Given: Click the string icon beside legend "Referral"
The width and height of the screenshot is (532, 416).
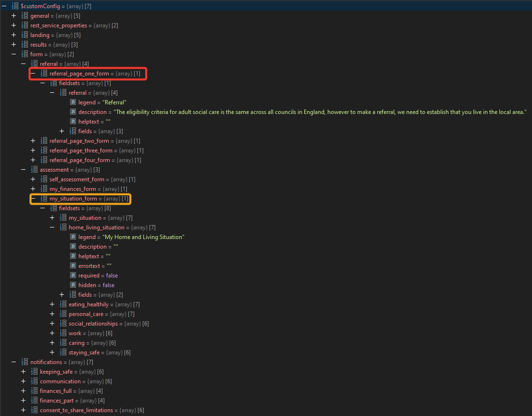Looking at the screenshot, I should (x=73, y=102).
